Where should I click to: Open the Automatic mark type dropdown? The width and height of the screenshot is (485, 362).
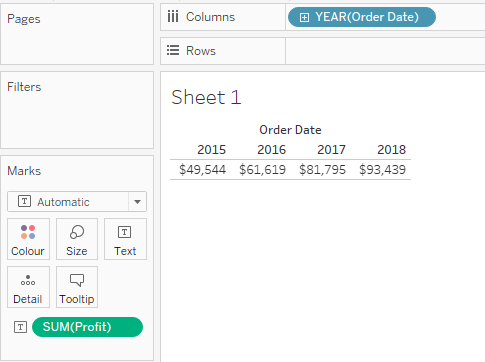tap(77, 202)
